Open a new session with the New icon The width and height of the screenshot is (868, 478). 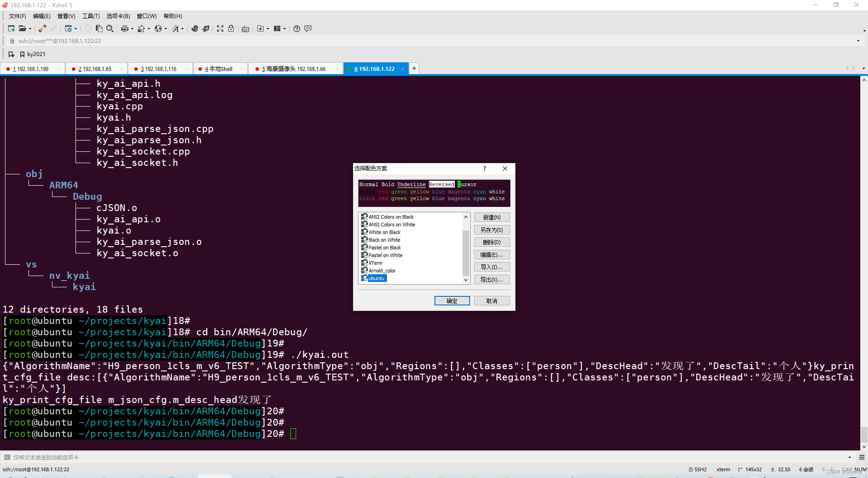[x=11, y=28]
